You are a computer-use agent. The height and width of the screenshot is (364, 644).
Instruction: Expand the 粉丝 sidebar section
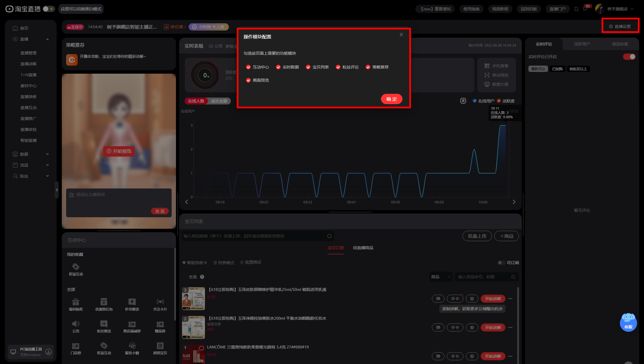coord(30,176)
